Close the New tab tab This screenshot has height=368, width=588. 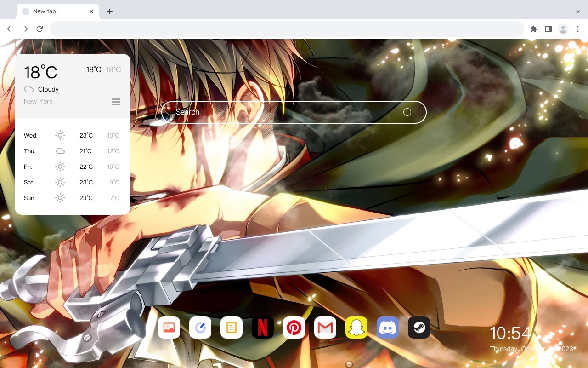point(92,11)
